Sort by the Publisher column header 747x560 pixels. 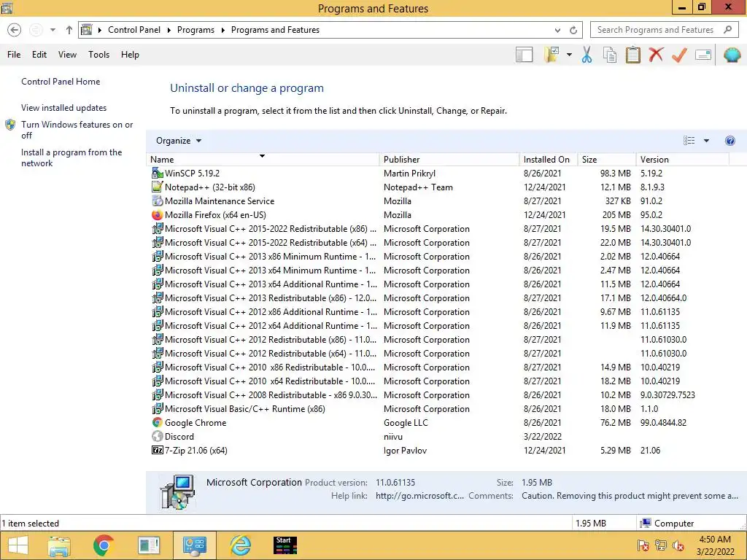coord(449,160)
